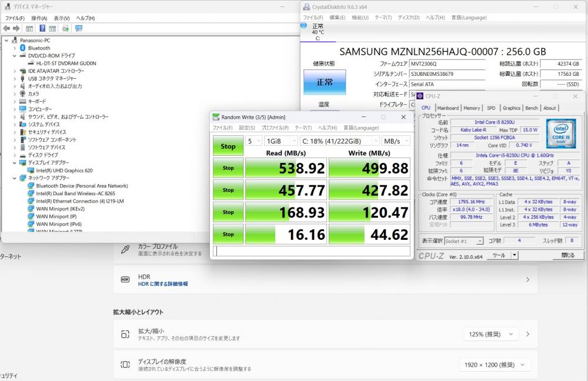Open ファイル(F) menu in Device Manager

click(x=15, y=18)
